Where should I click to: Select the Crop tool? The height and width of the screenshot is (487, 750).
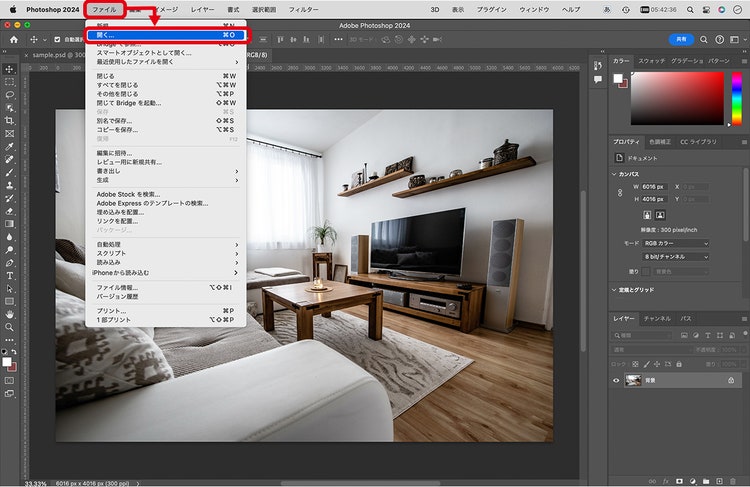[x=9, y=121]
